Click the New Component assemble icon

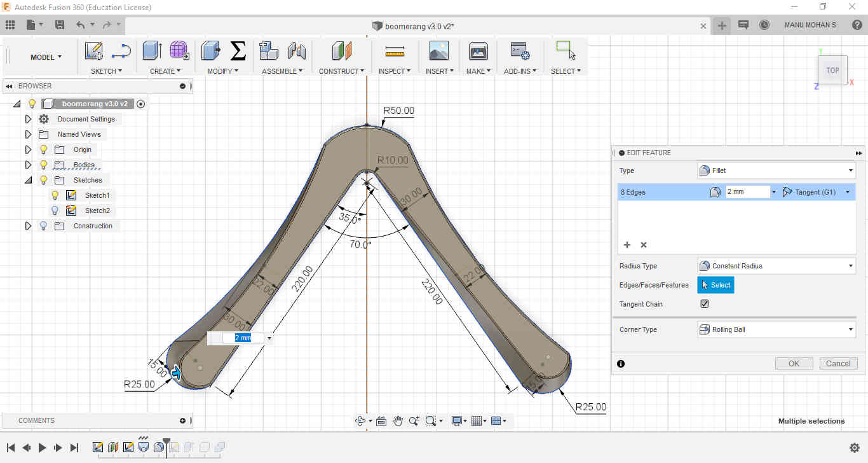(269, 51)
